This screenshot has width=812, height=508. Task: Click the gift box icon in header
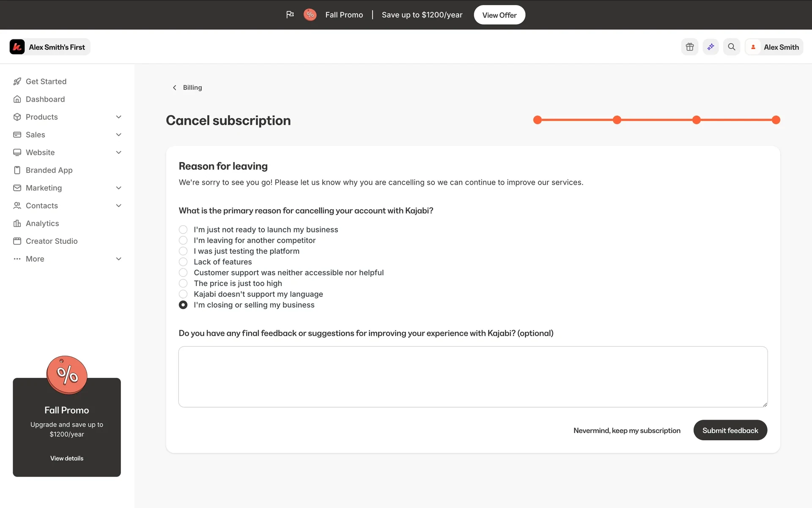690,47
